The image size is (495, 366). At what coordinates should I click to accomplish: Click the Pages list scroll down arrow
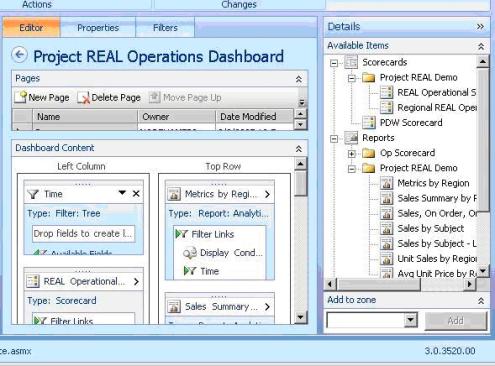(300, 125)
